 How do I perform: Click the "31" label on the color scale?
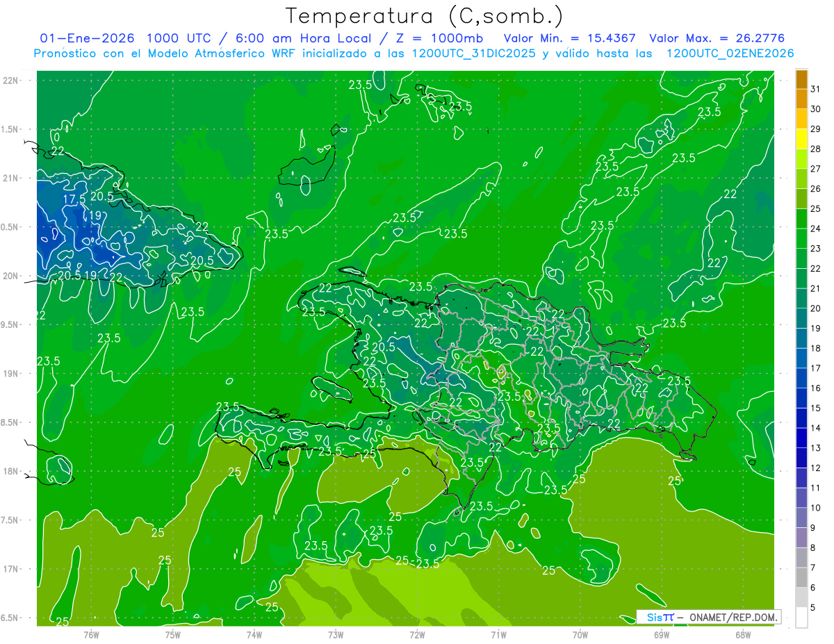click(x=816, y=89)
